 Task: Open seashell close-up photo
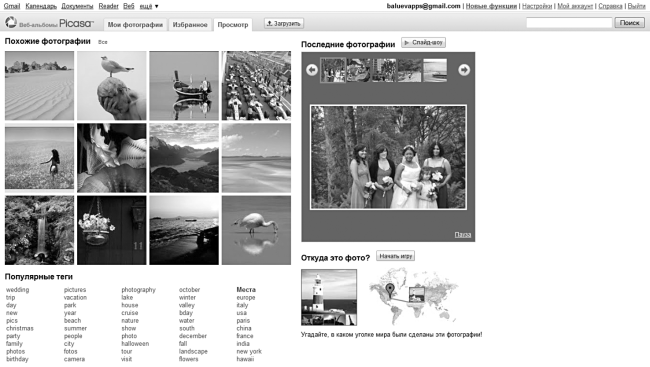pyautogui.click(x=112, y=158)
